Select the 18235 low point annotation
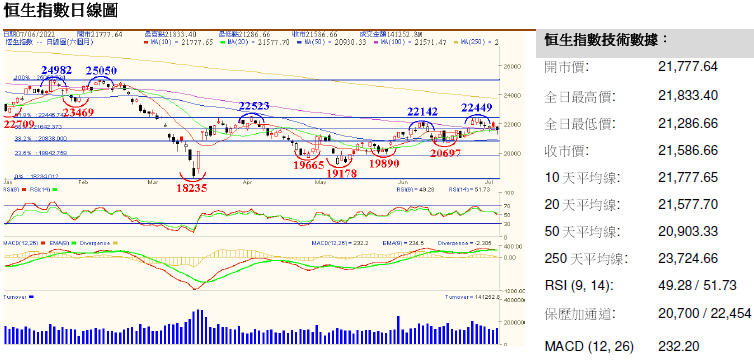Screen dimensions: 754x361 [x=192, y=188]
